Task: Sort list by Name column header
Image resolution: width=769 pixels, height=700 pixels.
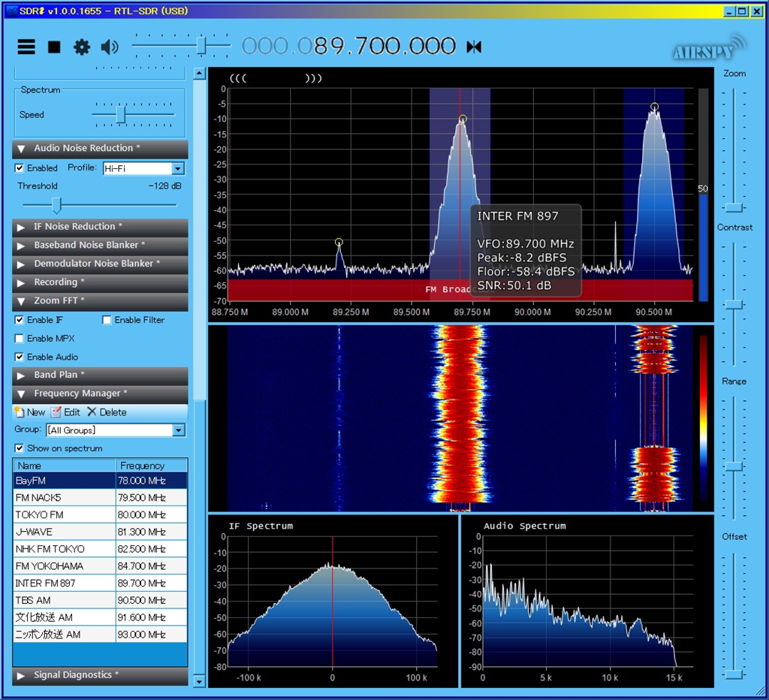Action: (65, 466)
